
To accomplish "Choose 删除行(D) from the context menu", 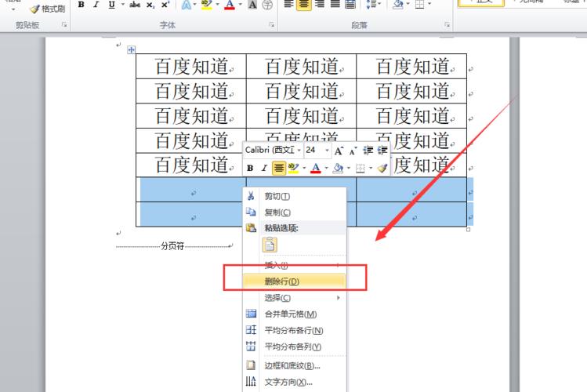I will (294, 281).
